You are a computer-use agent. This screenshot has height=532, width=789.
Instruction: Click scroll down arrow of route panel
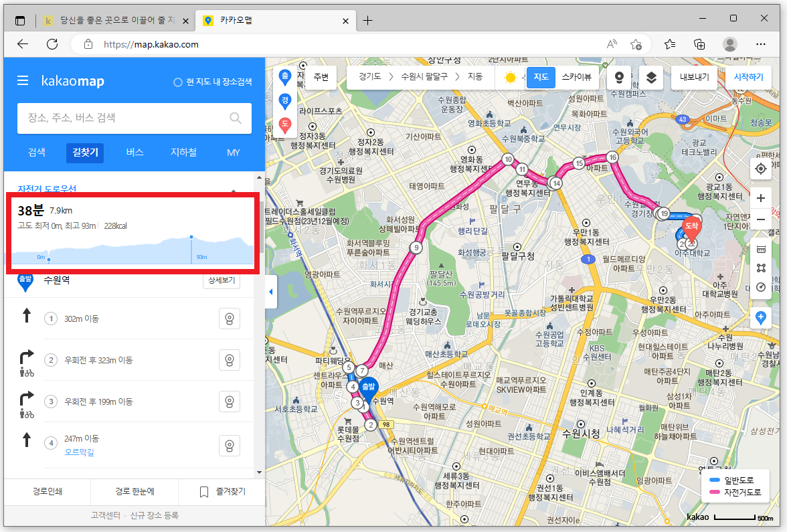coord(259,472)
